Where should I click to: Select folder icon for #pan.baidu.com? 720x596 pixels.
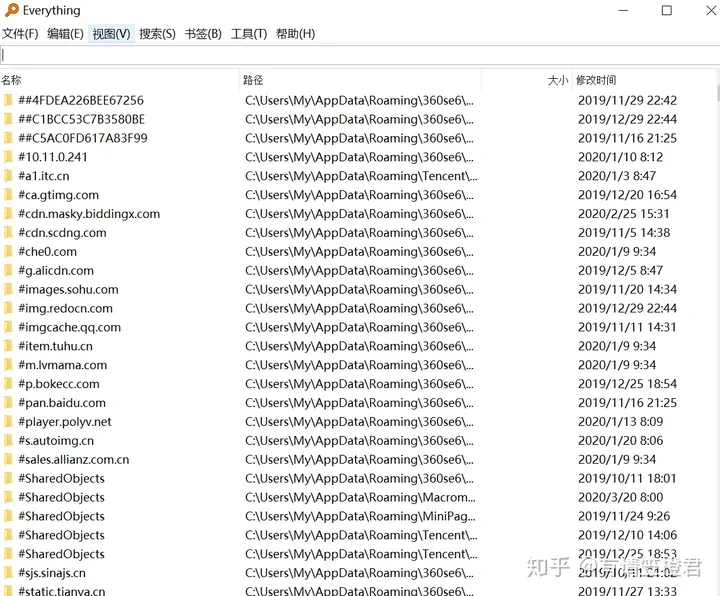(8, 403)
